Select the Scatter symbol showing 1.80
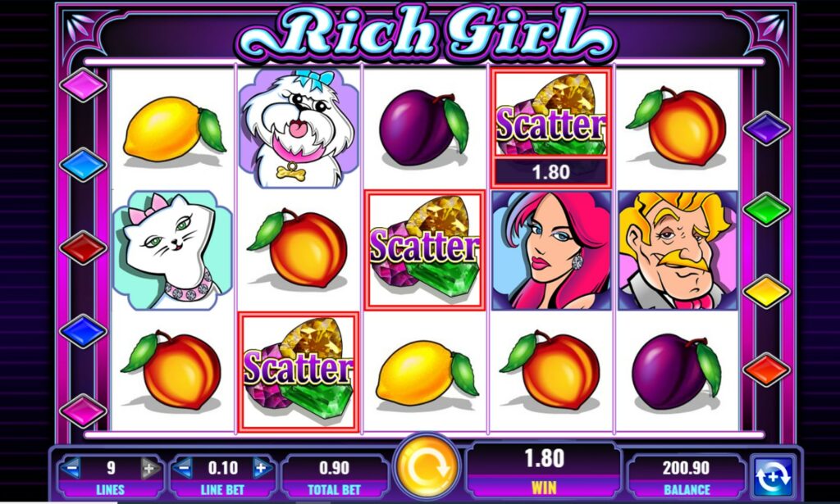 (x=551, y=128)
